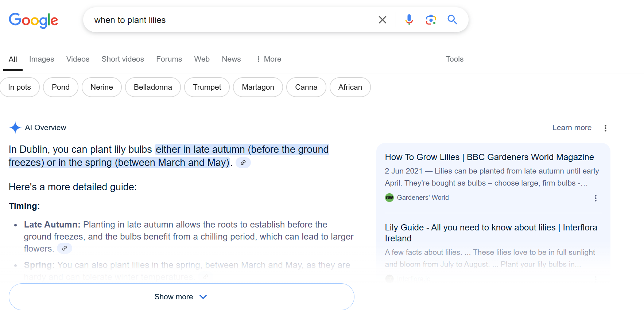Select the All tab
Screen dimensions: 644x311
[13, 59]
